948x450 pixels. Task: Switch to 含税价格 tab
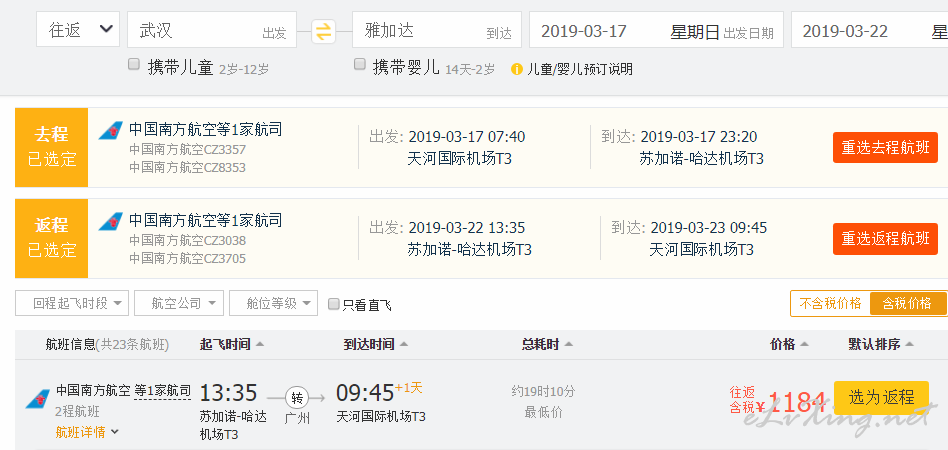[x=907, y=304]
